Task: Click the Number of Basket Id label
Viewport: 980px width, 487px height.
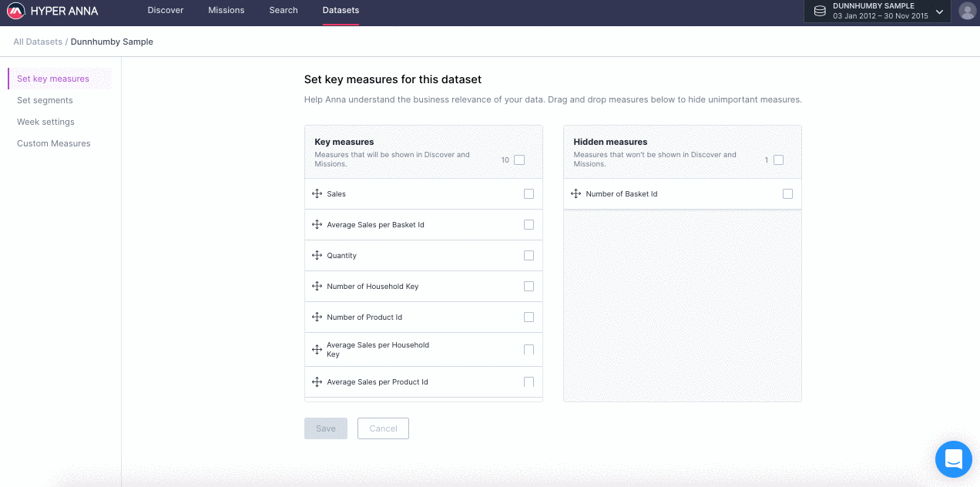Action: [622, 194]
